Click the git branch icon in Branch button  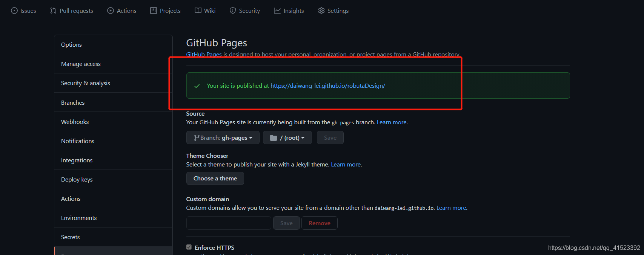tap(197, 138)
